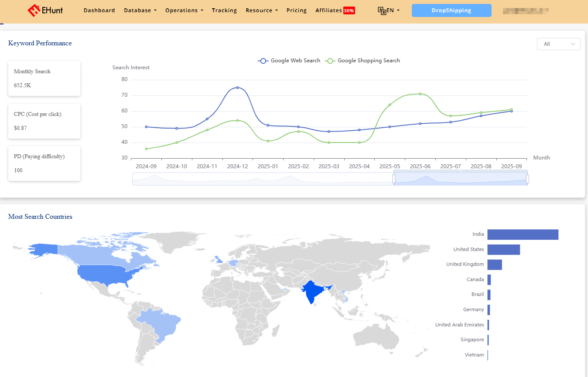The image size is (588, 377).
Task: Switch to the Dashboard page
Action: click(x=99, y=10)
